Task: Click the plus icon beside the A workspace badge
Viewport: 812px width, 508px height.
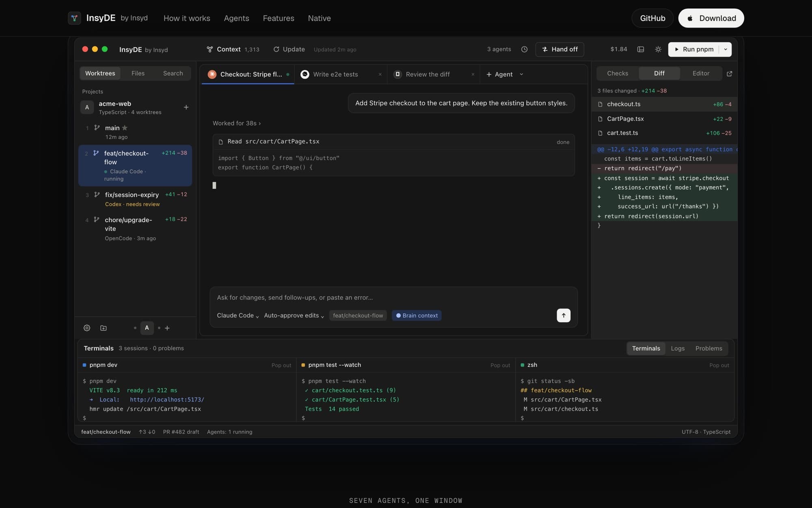Action: (x=167, y=328)
